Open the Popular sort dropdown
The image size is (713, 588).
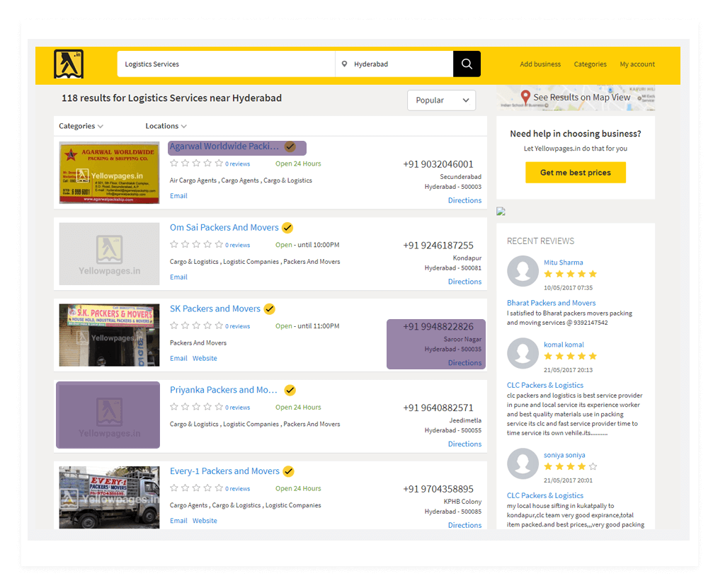click(x=441, y=100)
